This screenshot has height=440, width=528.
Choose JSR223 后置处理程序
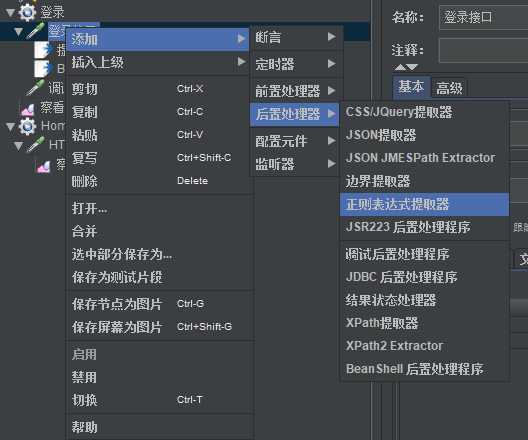point(424,227)
